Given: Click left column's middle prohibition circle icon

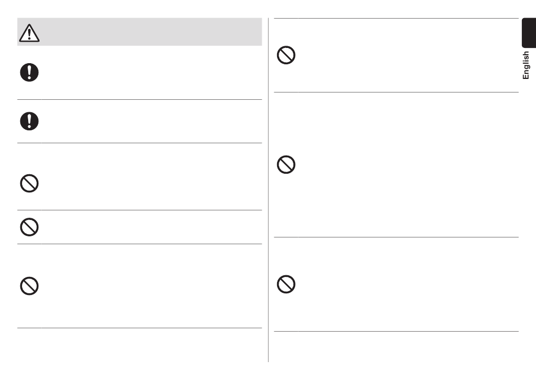Looking at the screenshot, I should tap(29, 227).
